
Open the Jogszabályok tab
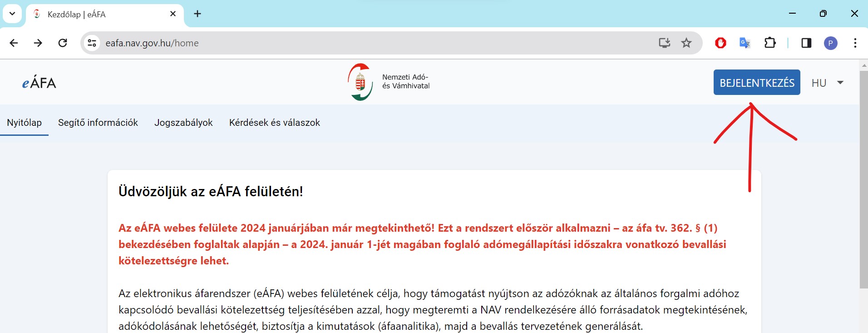[183, 123]
